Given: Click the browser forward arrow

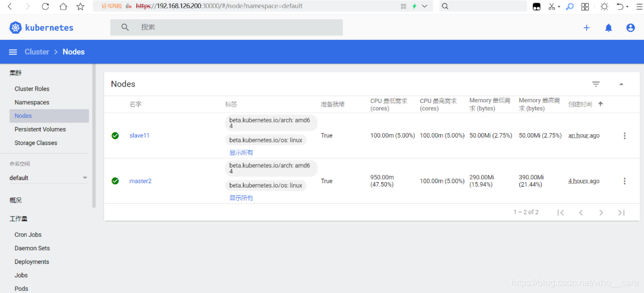Looking at the screenshot, I should [27, 6].
